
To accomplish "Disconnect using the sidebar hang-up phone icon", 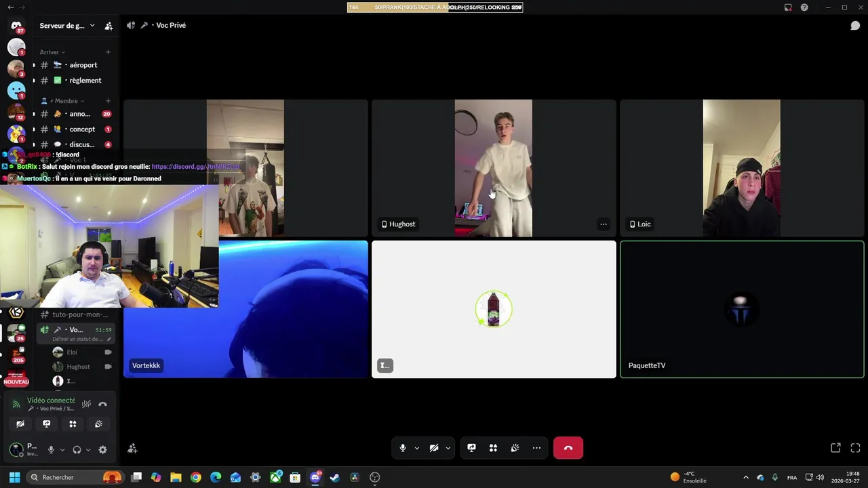I will 102,404.
